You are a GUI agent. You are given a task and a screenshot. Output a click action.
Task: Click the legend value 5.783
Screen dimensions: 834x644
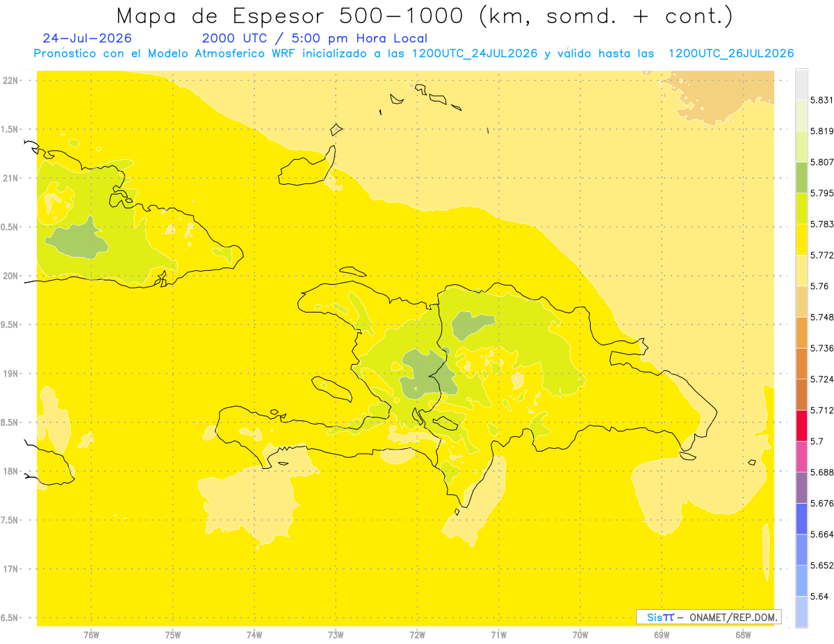click(822, 224)
